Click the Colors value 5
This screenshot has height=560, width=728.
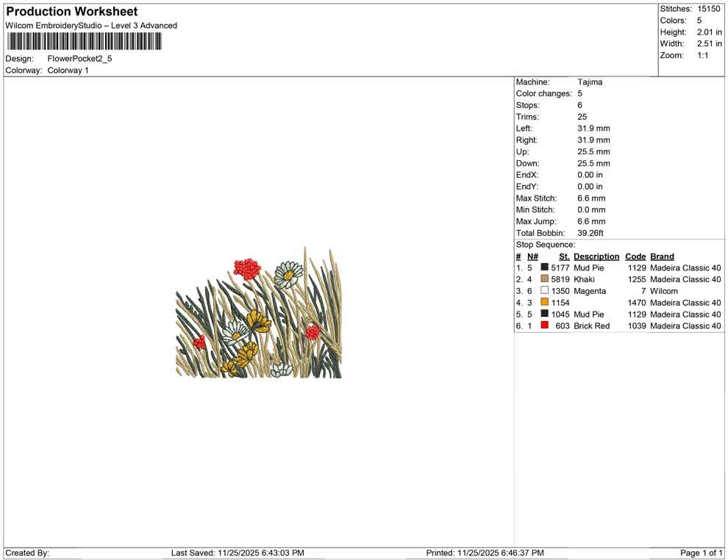[x=699, y=21]
